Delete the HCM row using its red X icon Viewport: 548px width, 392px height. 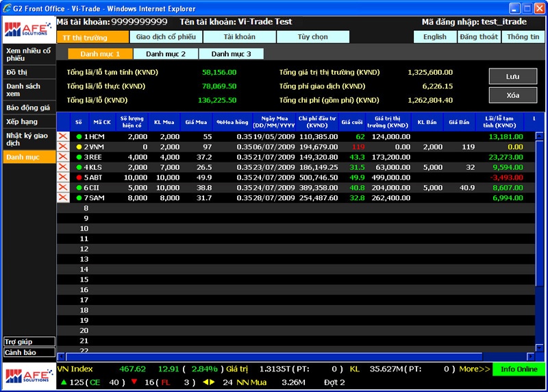click(x=63, y=136)
